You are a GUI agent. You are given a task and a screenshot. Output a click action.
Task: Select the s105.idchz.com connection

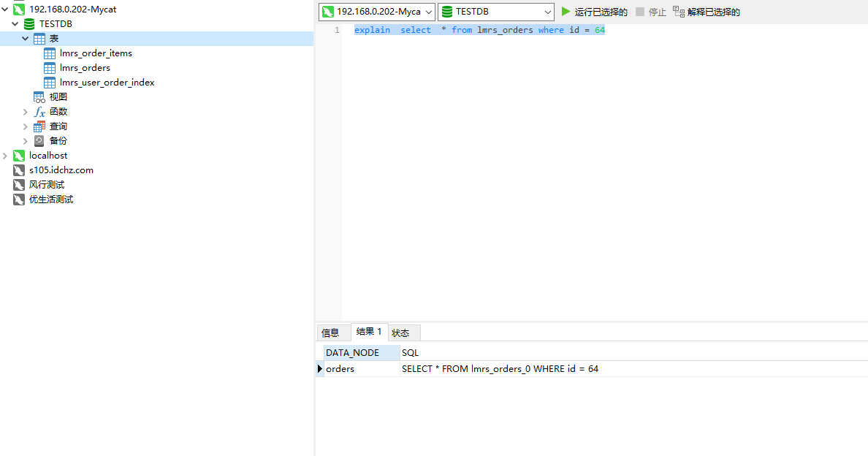pyautogui.click(x=61, y=170)
